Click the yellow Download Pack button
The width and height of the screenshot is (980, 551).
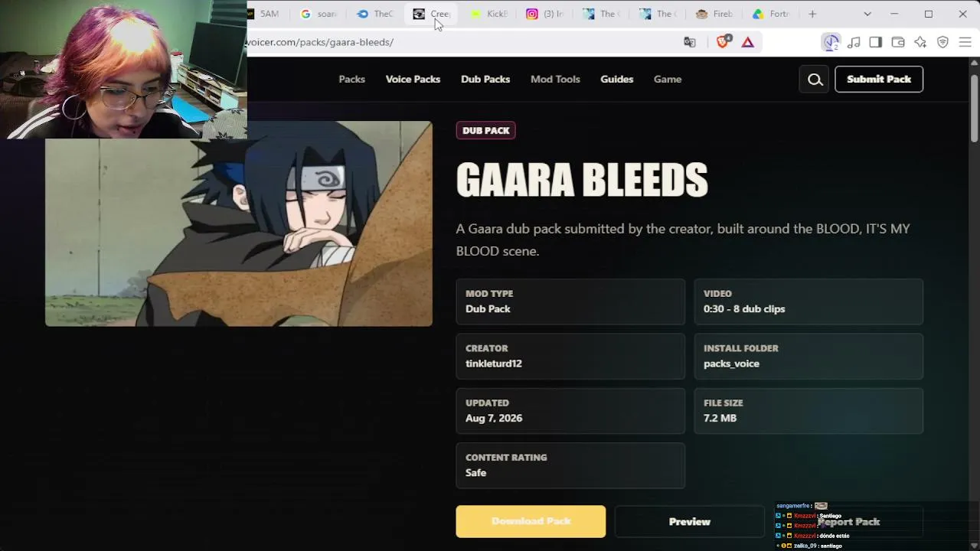pyautogui.click(x=531, y=521)
